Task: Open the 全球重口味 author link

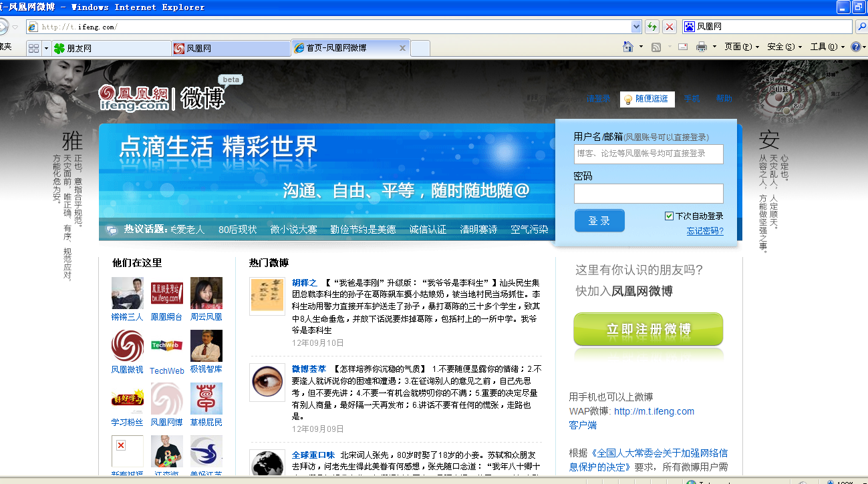Action: (x=313, y=455)
